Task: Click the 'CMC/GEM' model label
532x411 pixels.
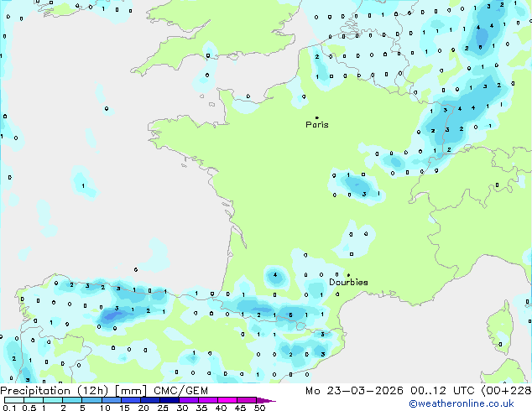Action: click(181, 391)
